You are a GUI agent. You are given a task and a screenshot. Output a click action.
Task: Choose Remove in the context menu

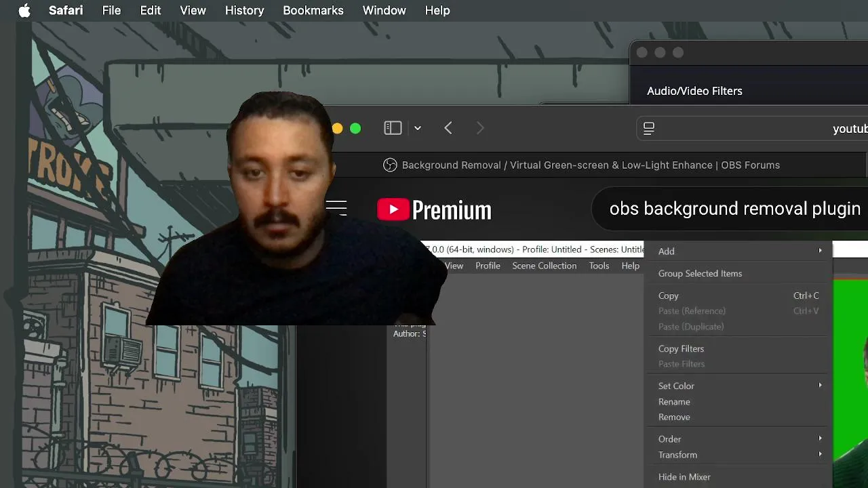[738, 417]
